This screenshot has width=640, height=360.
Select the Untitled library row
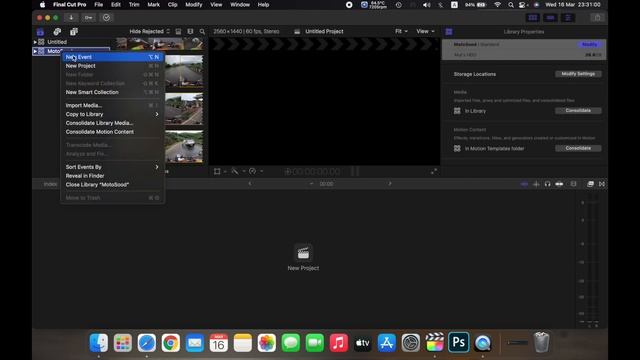click(71, 42)
